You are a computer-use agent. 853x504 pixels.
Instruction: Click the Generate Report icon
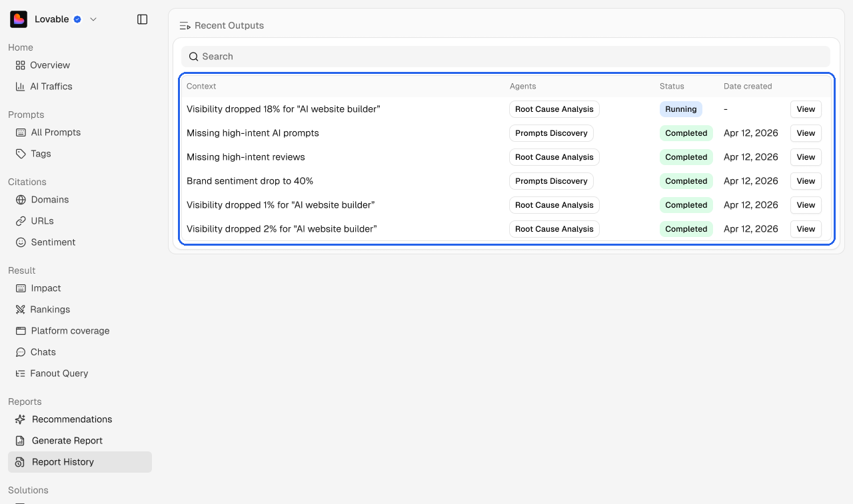[x=21, y=441]
